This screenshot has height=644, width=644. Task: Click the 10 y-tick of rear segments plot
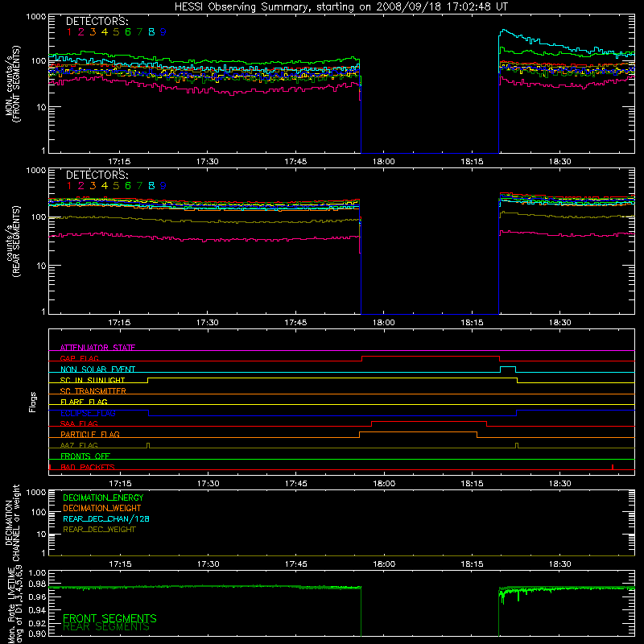coord(41,266)
